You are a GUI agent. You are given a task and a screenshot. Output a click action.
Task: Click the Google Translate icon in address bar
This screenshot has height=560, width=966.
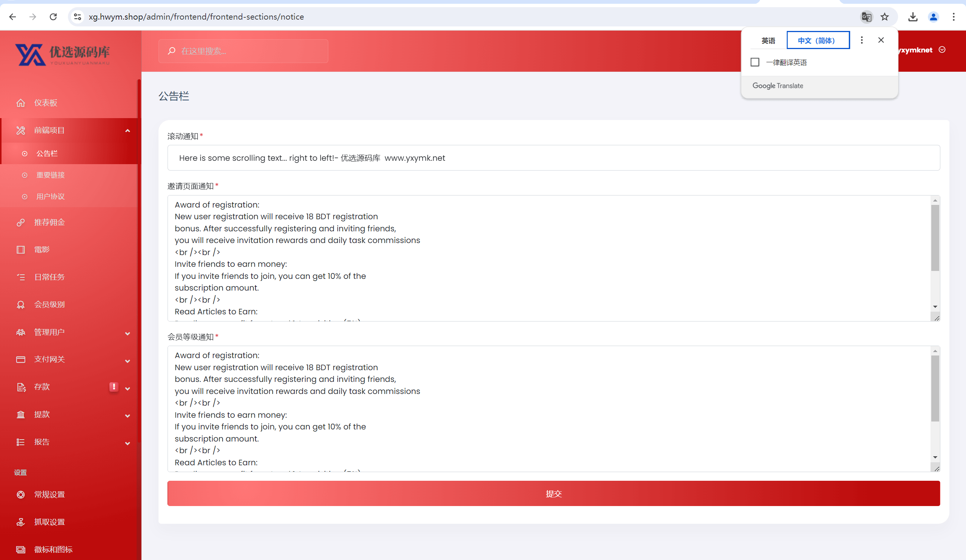pos(866,17)
